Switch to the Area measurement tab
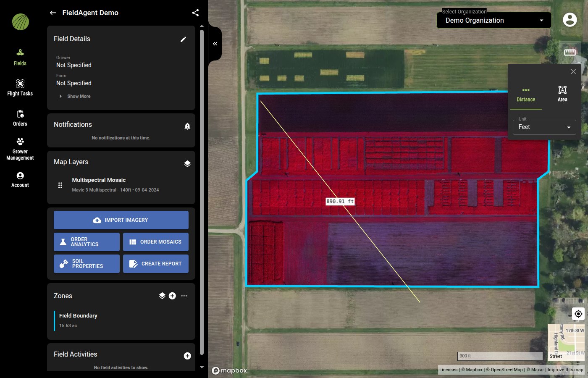Screen dimensions: 588x378 (562, 94)
